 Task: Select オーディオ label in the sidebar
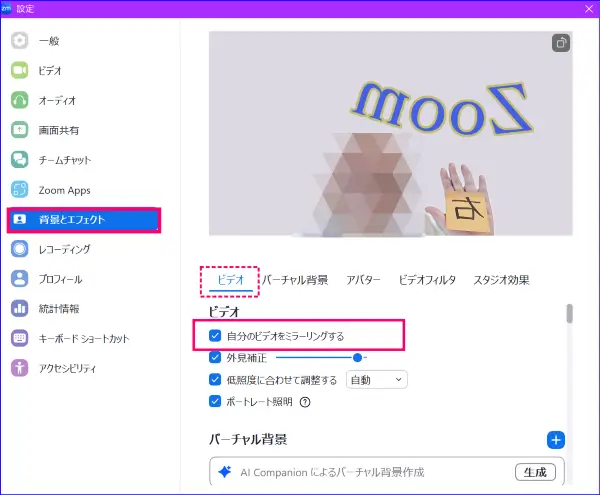(x=57, y=101)
